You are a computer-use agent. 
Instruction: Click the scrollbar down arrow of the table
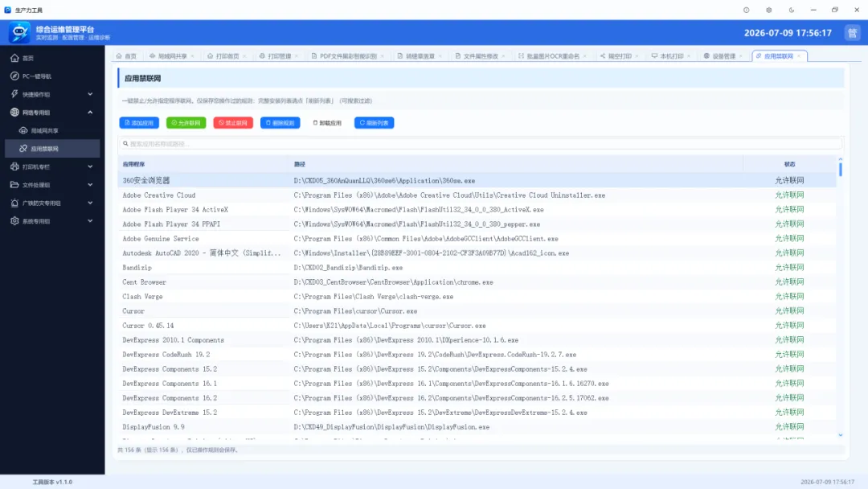tap(841, 435)
